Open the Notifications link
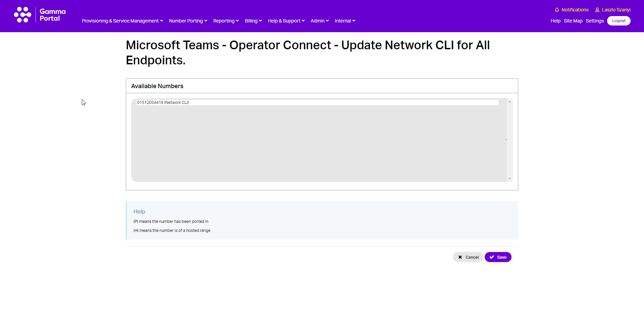The width and height of the screenshot is (644, 314). click(x=575, y=10)
